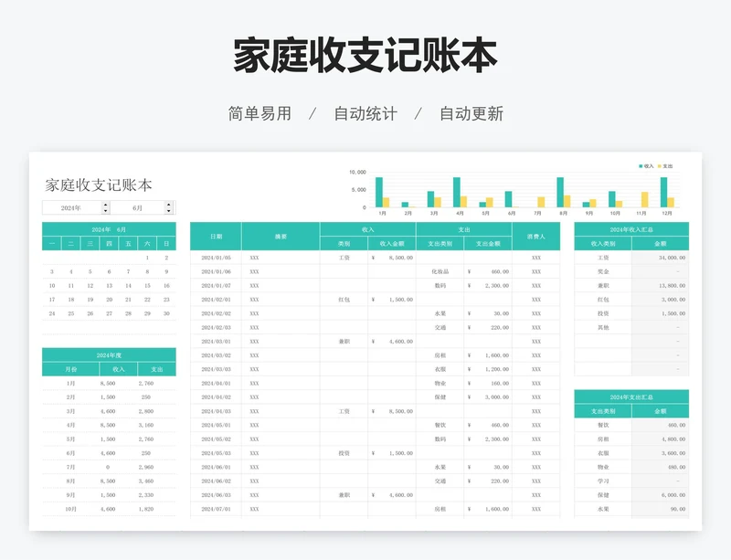
Task: Click the 2,960 expense value for 7月
Action: coord(146,467)
